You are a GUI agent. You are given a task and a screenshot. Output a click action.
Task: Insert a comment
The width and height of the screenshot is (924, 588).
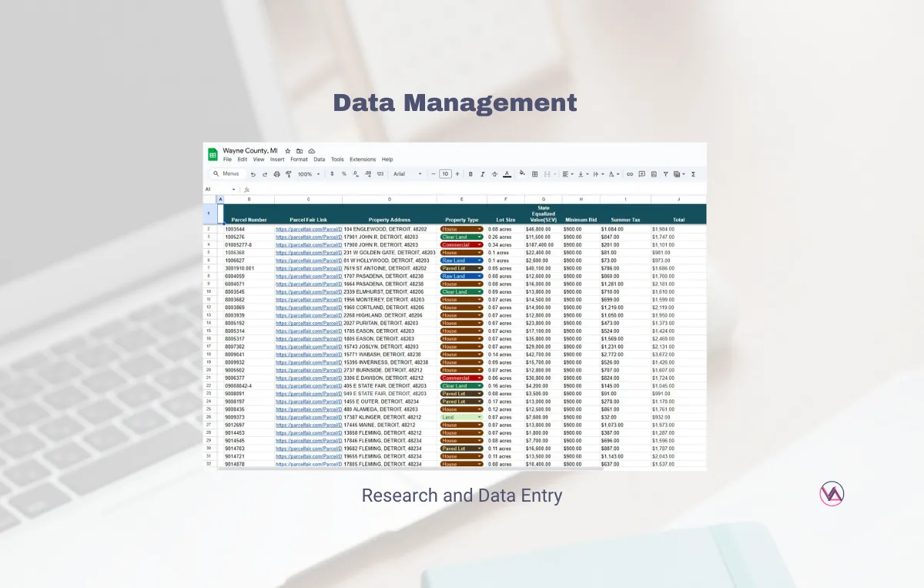[x=641, y=174]
